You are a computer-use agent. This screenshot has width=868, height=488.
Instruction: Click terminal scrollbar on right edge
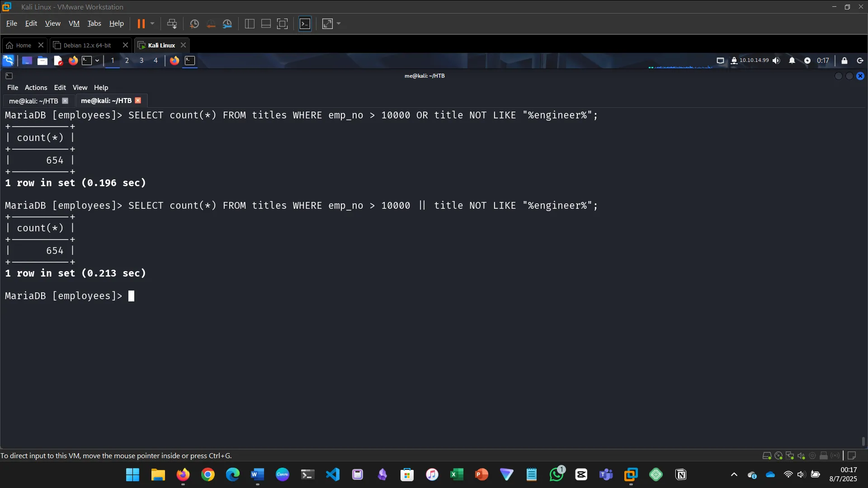click(863, 441)
